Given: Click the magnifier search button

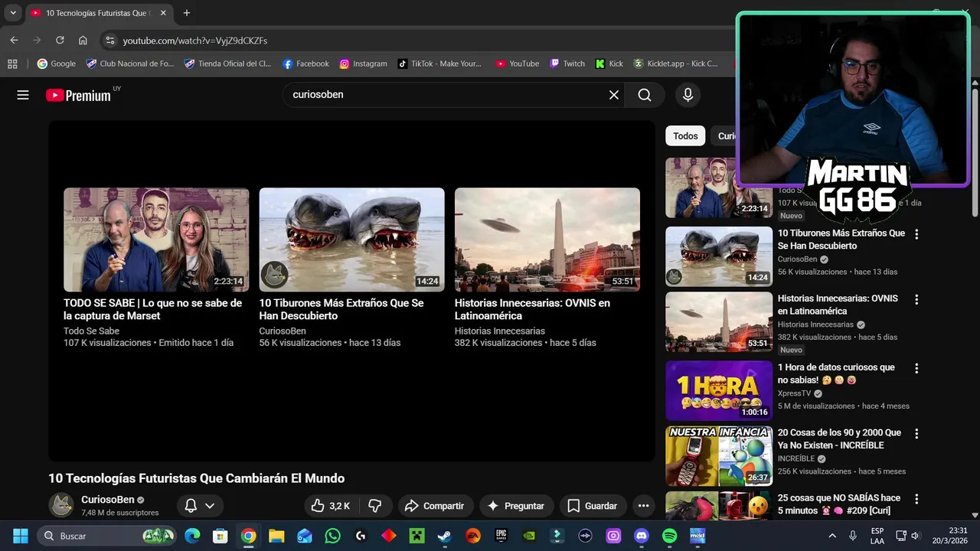Looking at the screenshot, I should (x=645, y=95).
